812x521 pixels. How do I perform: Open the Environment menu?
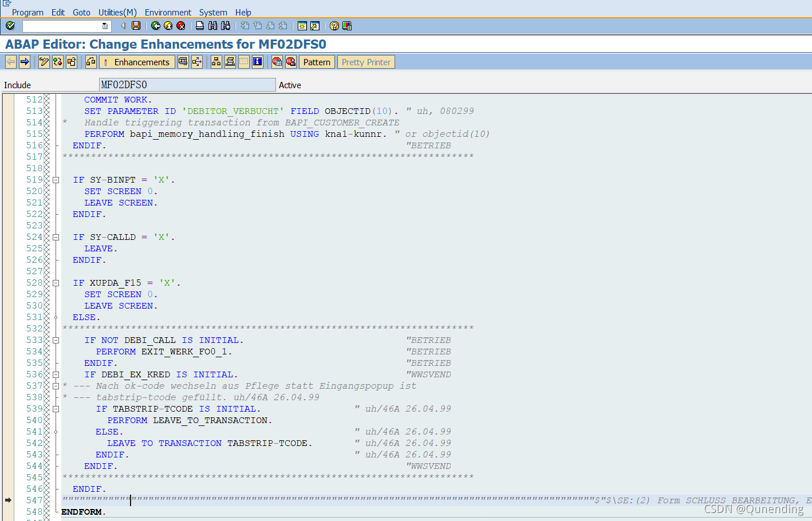click(x=168, y=12)
